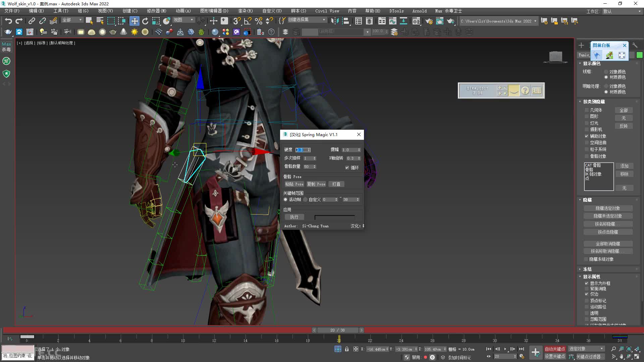
Task: Click the Bind to Space Warp icon
Action: tap(53, 21)
